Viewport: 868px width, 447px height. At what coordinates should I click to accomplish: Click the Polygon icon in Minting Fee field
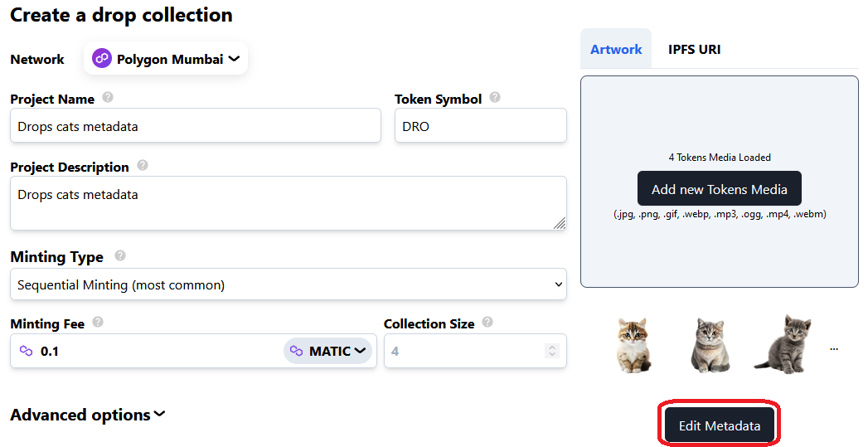[x=26, y=351]
